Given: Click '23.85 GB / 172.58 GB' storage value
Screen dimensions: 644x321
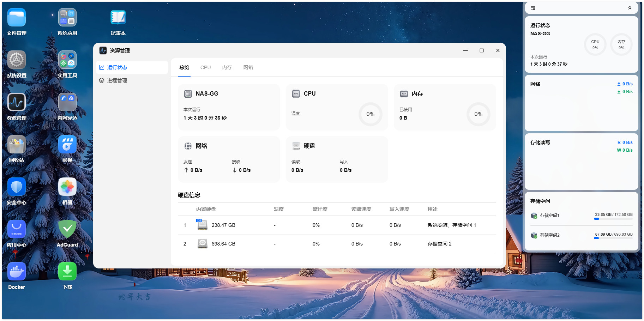Looking at the screenshot, I should (614, 214).
